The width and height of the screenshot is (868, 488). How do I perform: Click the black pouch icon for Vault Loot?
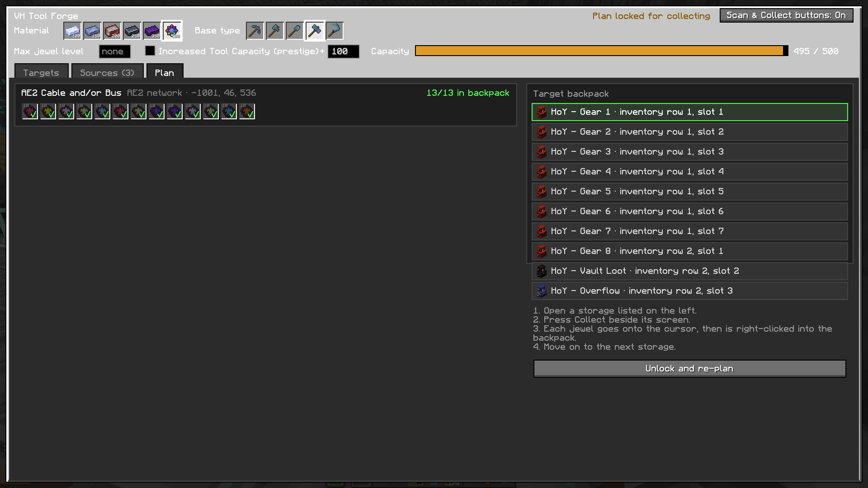541,271
